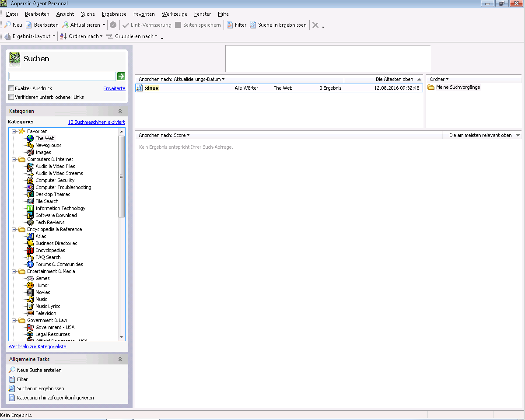Image resolution: width=525 pixels, height=420 pixels.
Task: Click the green search go arrow
Action: pyautogui.click(x=121, y=76)
